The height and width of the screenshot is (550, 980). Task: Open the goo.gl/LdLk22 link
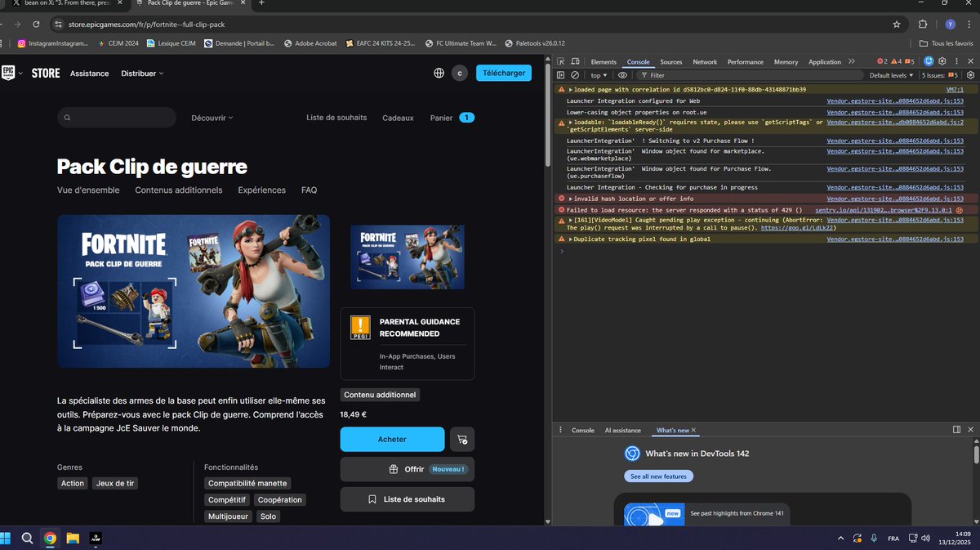(798, 228)
